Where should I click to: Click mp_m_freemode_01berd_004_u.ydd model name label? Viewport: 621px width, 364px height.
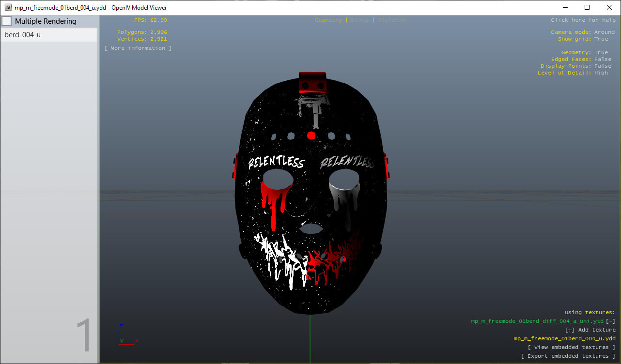tap(564, 338)
